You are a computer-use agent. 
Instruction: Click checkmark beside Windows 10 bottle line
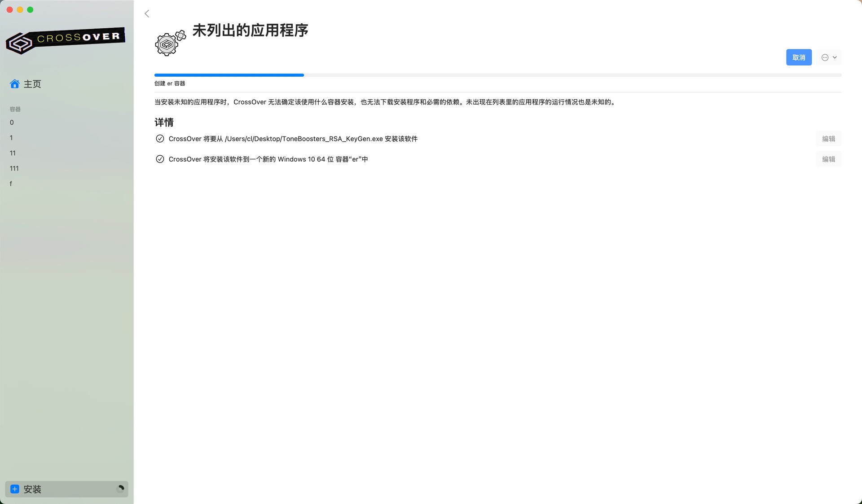pos(160,159)
